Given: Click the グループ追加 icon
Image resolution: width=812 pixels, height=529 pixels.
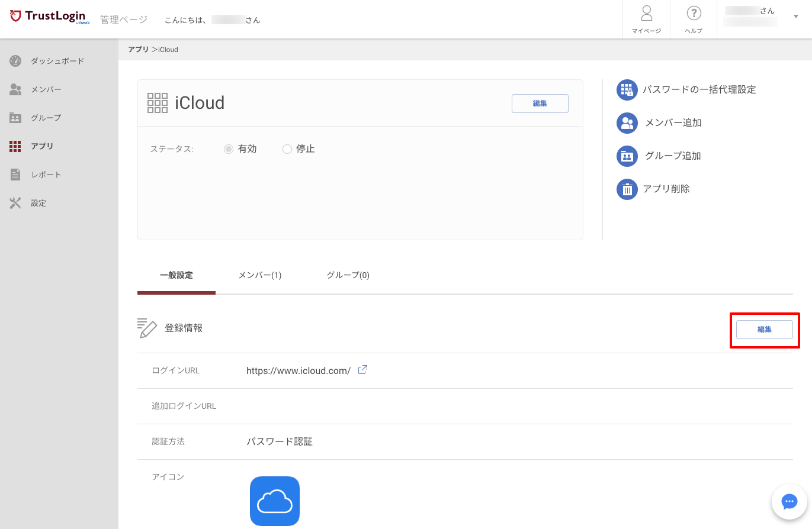Looking at the screenshot, I should point(627,156).
